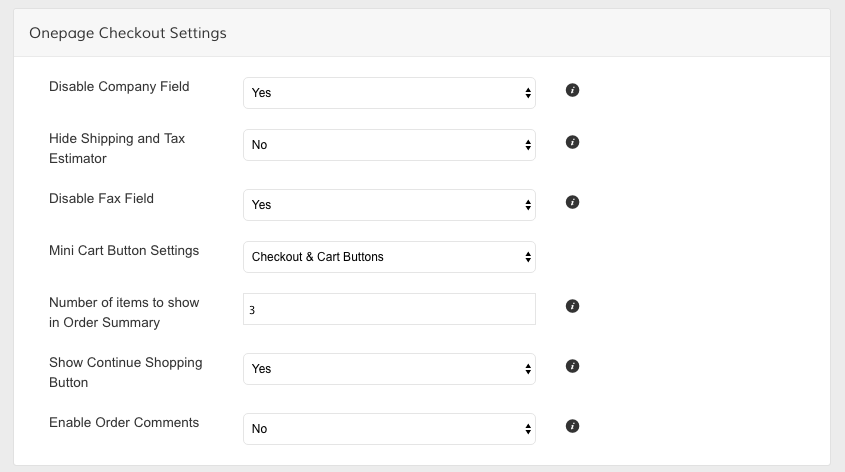The height and width of the screenshot is (472, 845).
Task: Click the Disable Fax Field label
Action: click(x=101, y=198)
